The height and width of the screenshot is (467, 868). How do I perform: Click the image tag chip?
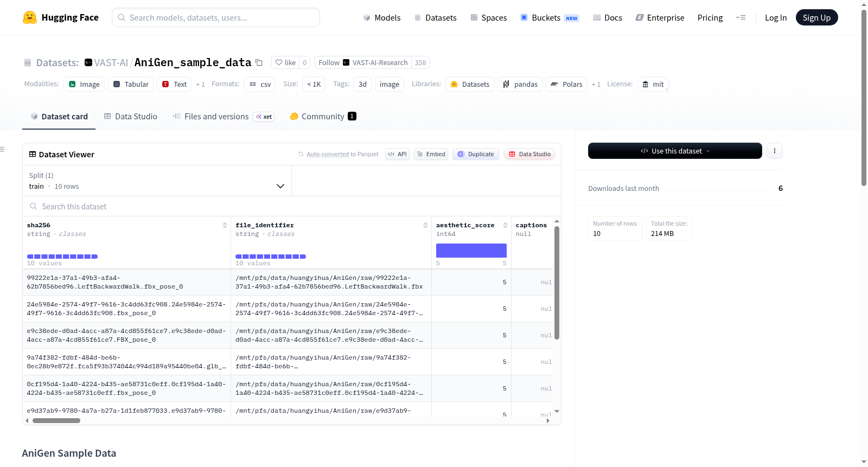click(390, 85)
